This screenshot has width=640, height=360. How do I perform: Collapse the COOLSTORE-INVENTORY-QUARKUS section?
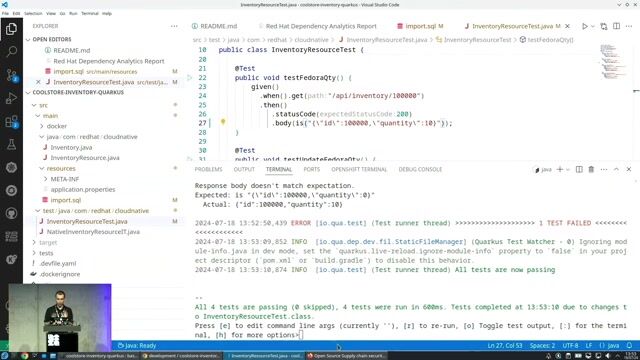[x=78, y=93]
